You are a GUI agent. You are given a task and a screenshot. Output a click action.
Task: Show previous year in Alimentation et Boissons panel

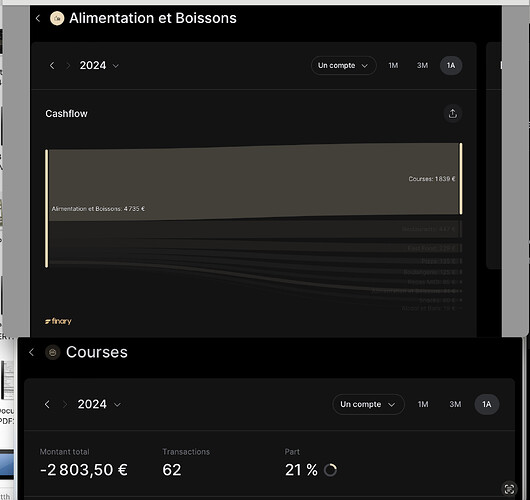52,66
